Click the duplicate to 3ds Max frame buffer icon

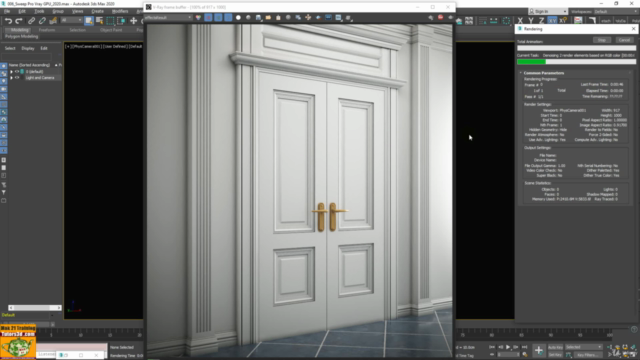tap(298, 18)
